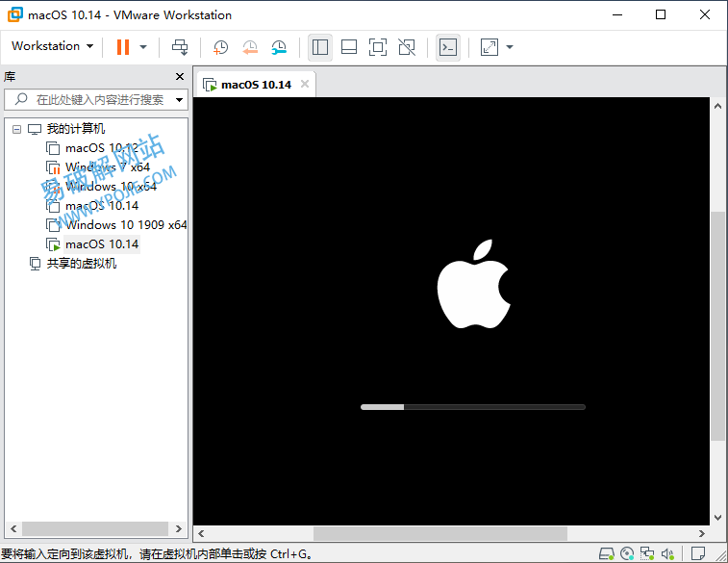
Task: Select Windows 10 1909 x64 VM
Action: click(116, 225)
